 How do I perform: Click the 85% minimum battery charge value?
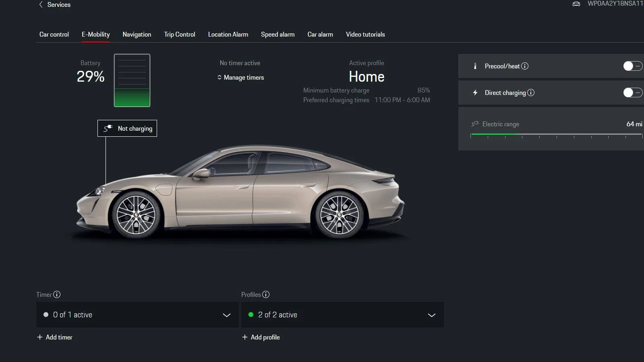pos(424,90)
